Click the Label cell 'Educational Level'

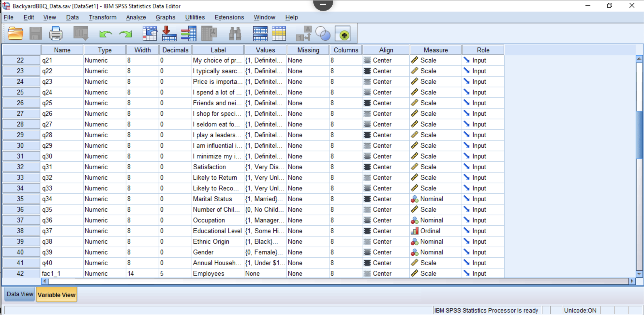[x=218, y=231]
